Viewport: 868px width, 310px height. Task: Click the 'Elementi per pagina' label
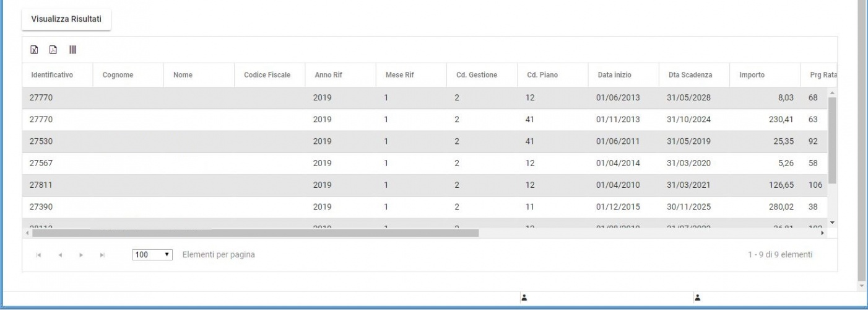[219, 255]
